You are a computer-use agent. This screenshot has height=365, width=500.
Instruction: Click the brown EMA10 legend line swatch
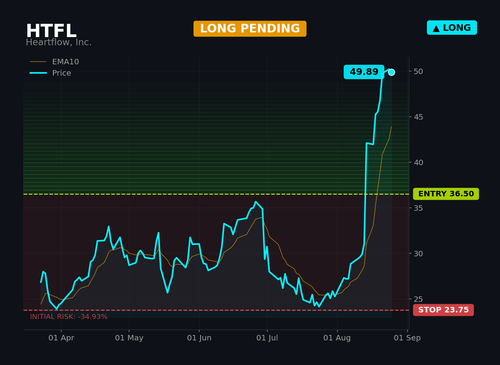[38, 62]
